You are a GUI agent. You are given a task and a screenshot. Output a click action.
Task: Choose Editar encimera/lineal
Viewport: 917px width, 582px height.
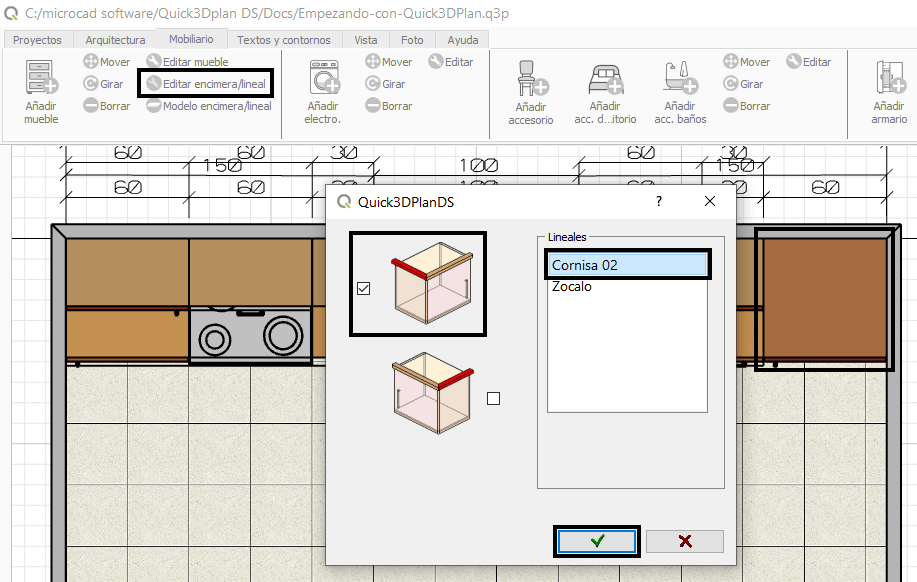pyautogui.click(x=206, y=84)
